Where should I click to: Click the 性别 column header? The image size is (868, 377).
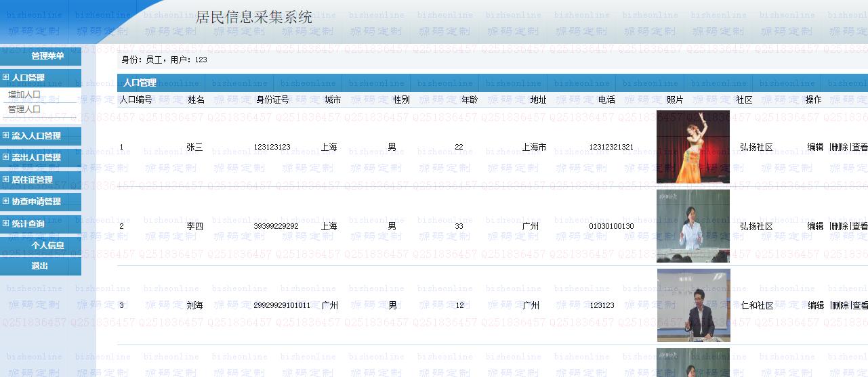click(402, 99)
